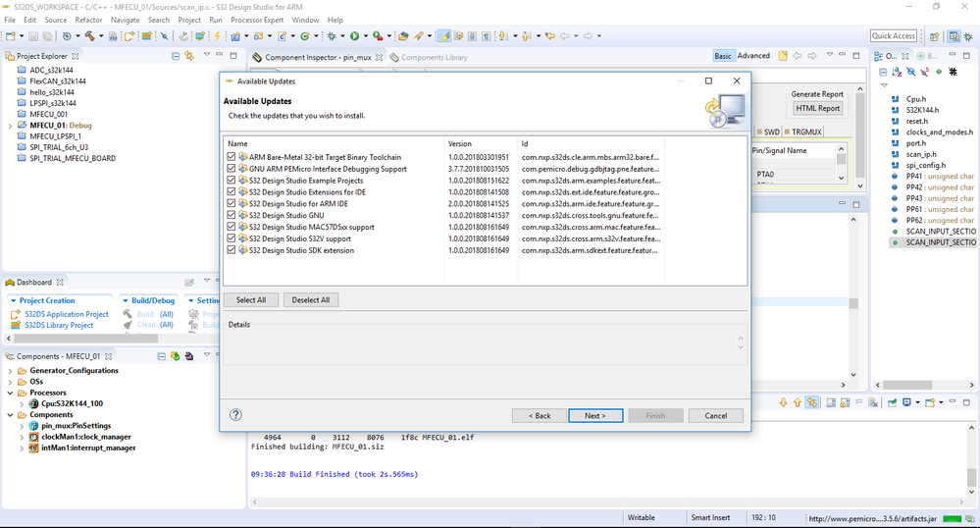
Task: Open the Window menu
Action: tap(306, 20)
